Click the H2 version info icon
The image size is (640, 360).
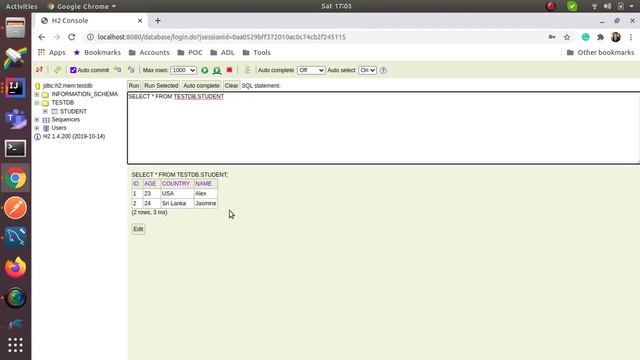tap(38, 137)
